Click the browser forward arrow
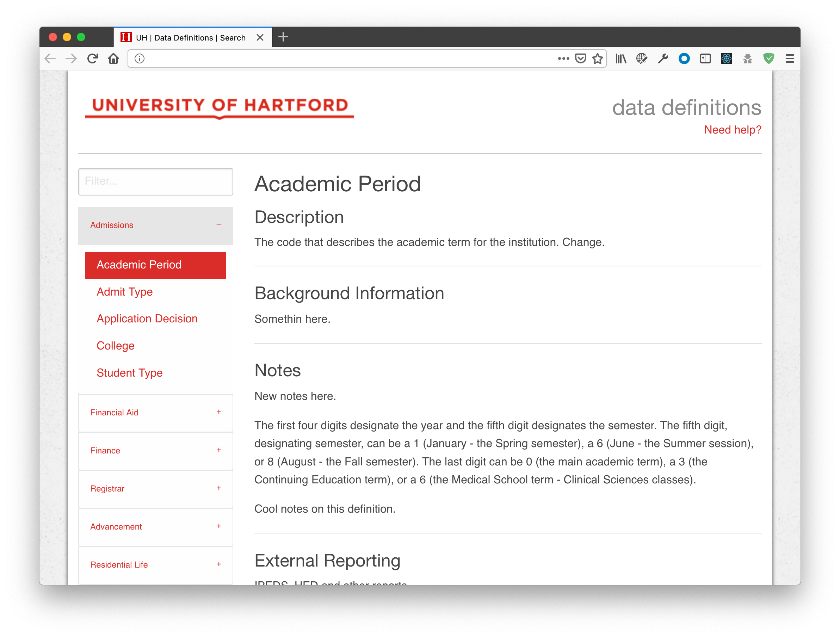The image size is (840, 637). (72, 59)
